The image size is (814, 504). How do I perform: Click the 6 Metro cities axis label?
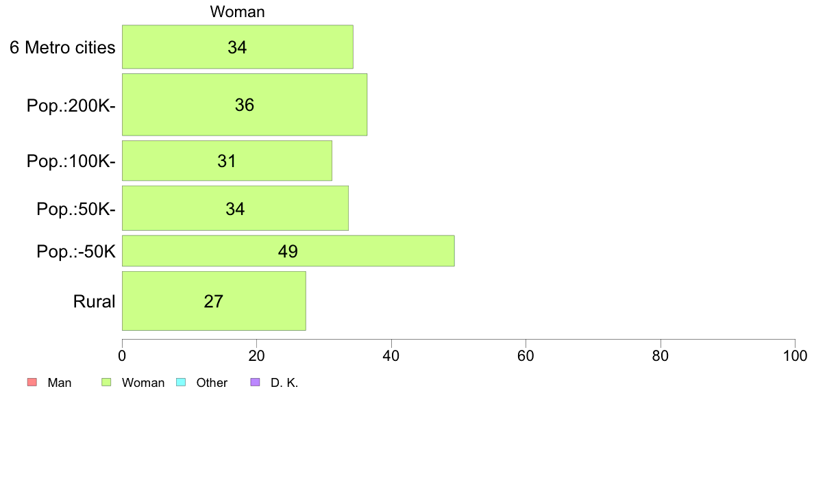point(62,48)
